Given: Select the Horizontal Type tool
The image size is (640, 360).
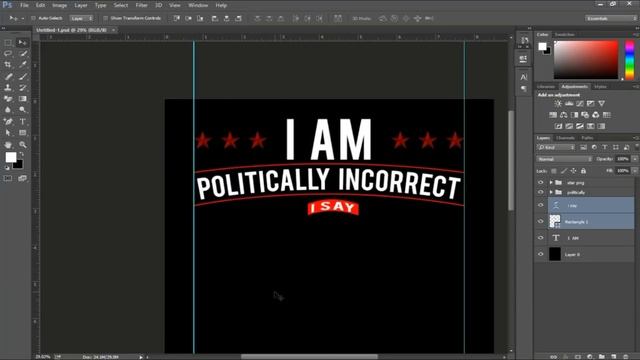Looking at the screenshot, I should coord(23,121).
